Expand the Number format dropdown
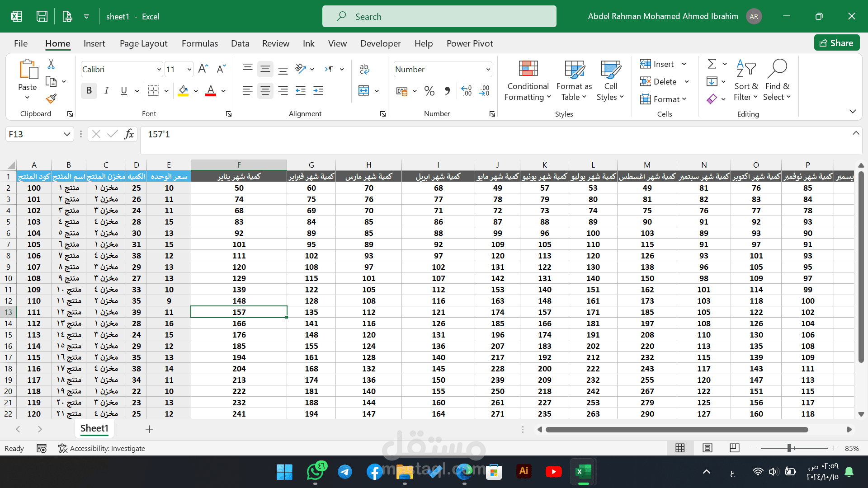The image size is (868, 488). pos(488,70)
